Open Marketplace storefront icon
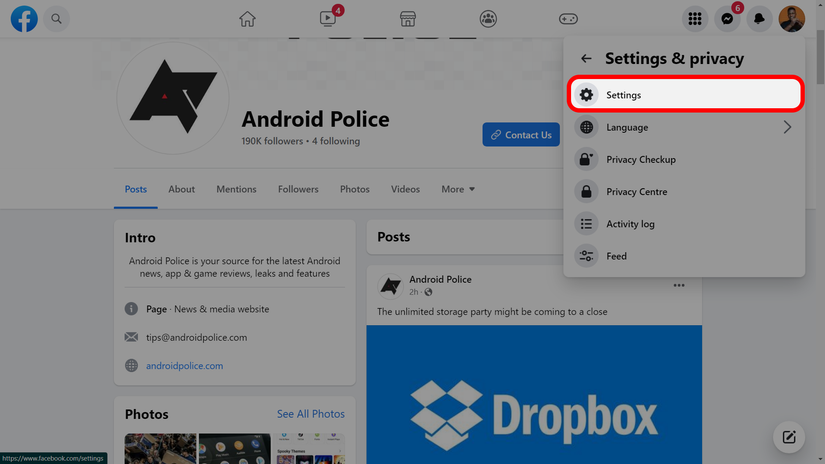This screenshot has height=464, width=825. 408,19
